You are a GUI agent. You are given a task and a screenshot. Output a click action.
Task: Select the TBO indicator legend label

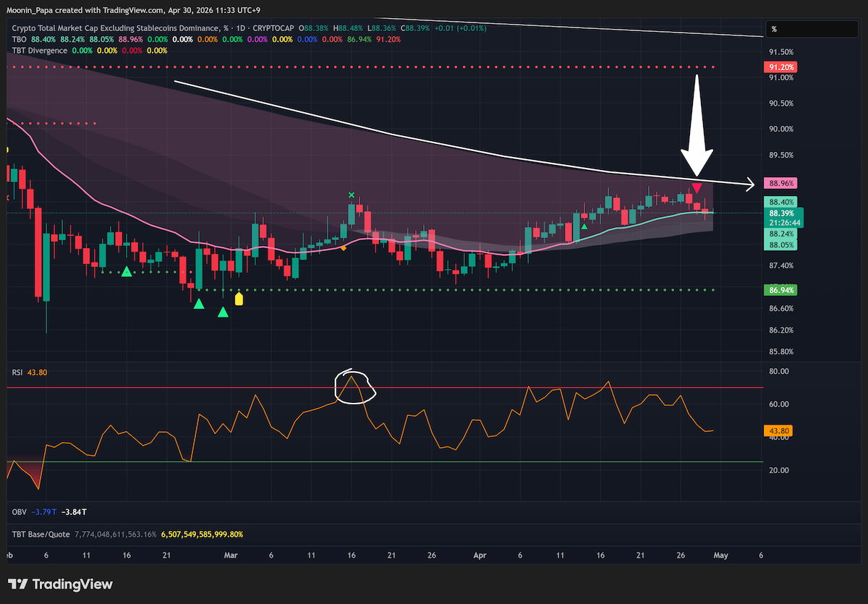point(20,39)
